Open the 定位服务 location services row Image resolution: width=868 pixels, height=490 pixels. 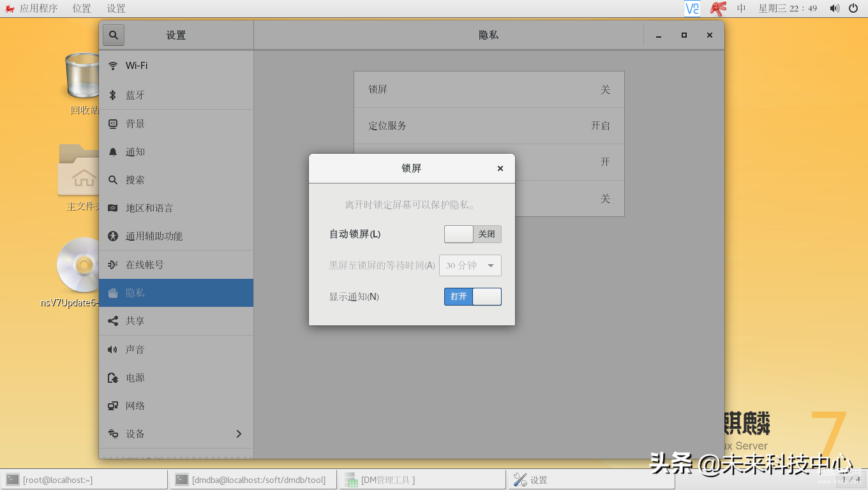(489, 126)
